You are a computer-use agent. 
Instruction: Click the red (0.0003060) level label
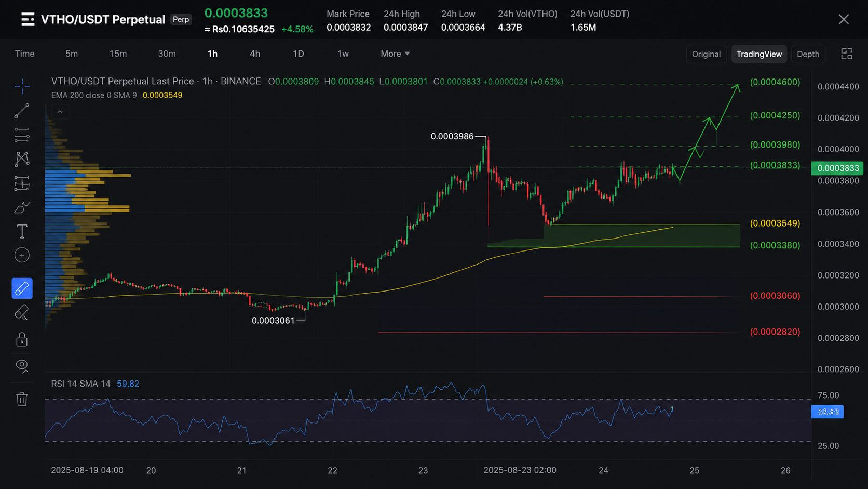pyautogui.click(x=775, y=296)
